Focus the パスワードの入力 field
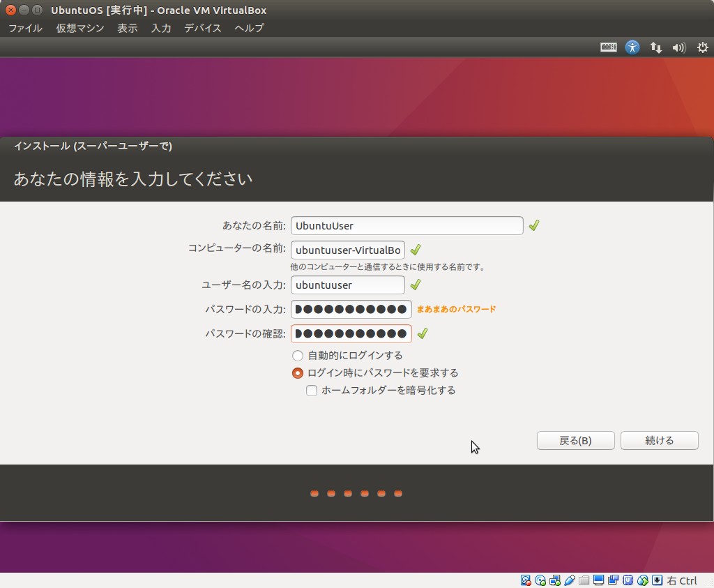Screen dimensions: 714x588 pyautogui.click(x=351, y=309)
